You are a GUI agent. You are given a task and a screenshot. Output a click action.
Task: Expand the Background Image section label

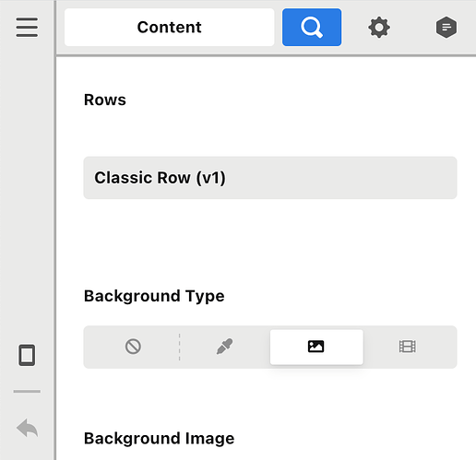pyautogui.click(x=159, y=439)
